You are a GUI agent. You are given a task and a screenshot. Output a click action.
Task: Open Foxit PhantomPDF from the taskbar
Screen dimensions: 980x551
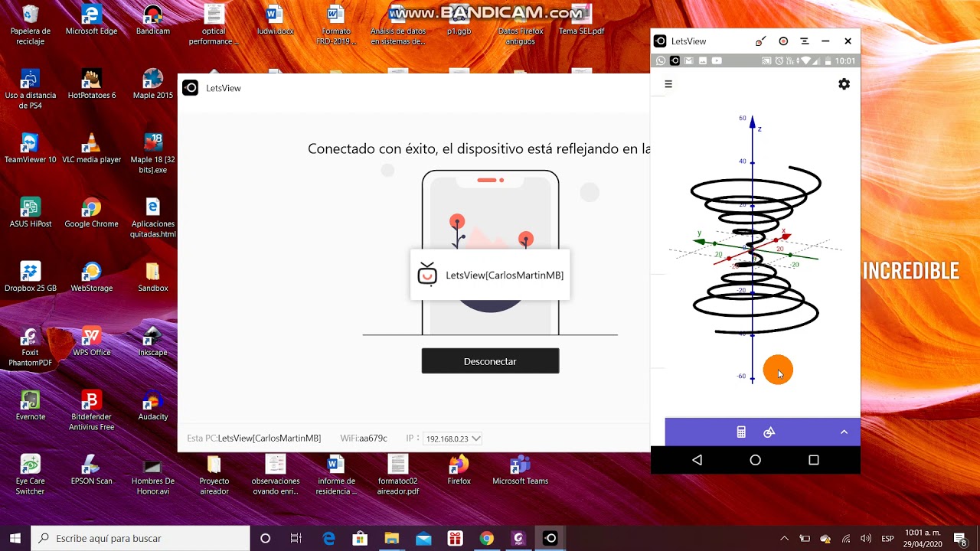518,538
